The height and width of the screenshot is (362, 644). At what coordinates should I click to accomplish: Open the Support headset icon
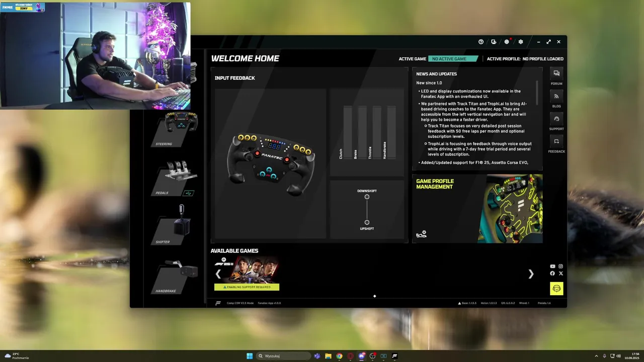[556, 119]
